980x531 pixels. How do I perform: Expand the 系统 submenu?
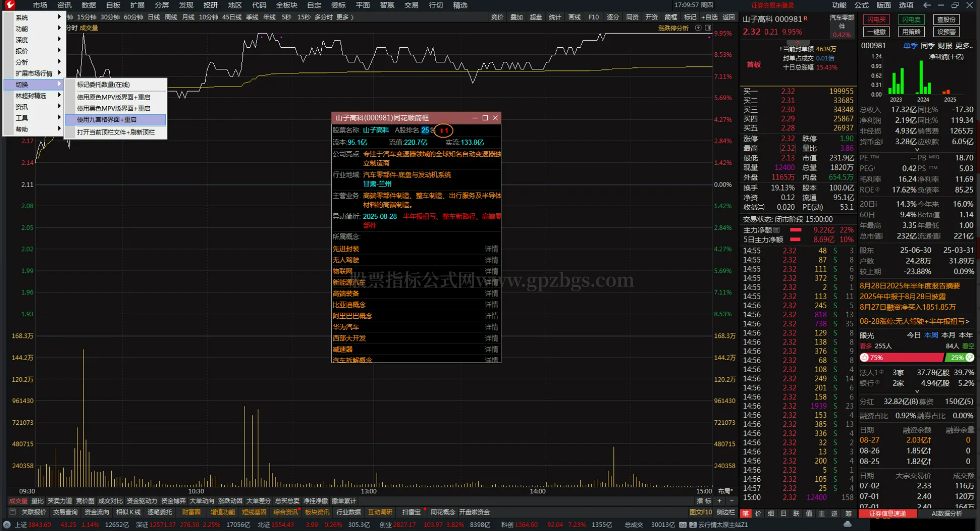point(34,18)
